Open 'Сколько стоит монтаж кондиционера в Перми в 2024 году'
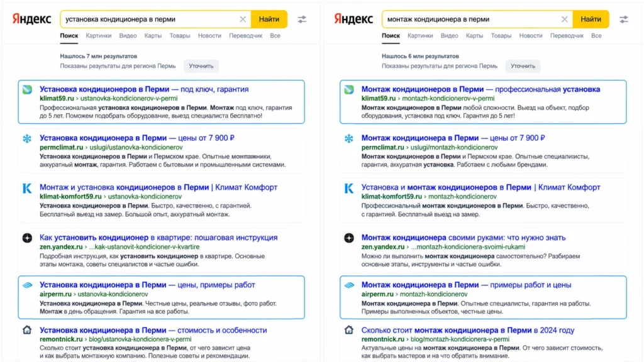This screenshot has width=644, height=362. coord(468,330)
